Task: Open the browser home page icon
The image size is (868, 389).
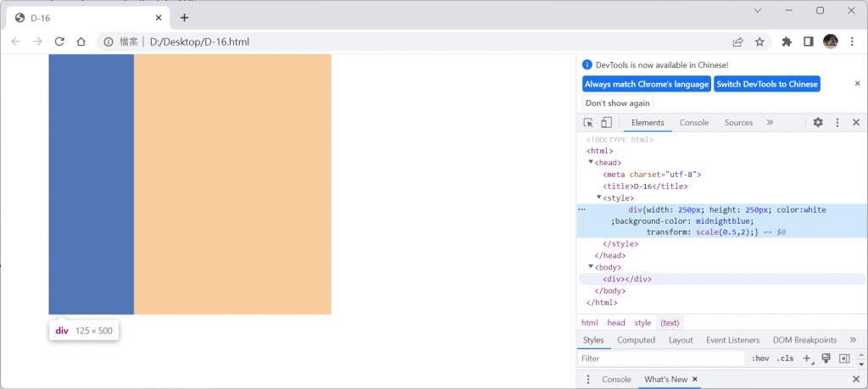Action: coord(81,42)
